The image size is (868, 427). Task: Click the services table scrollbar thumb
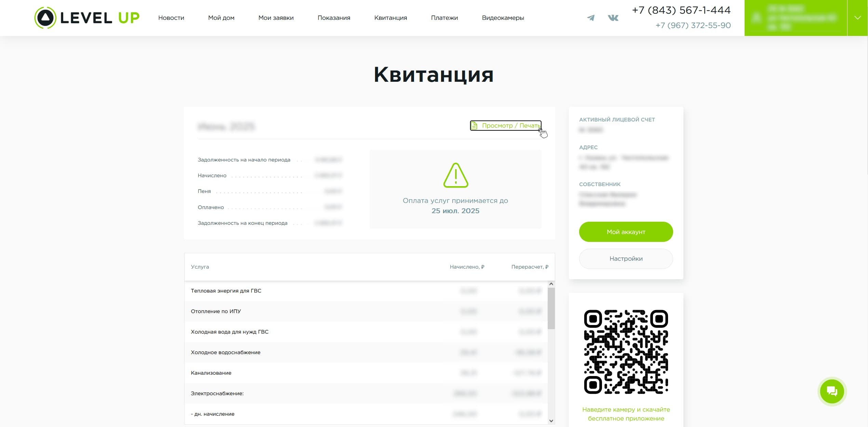pyautogui.click(x=551, y=308)
